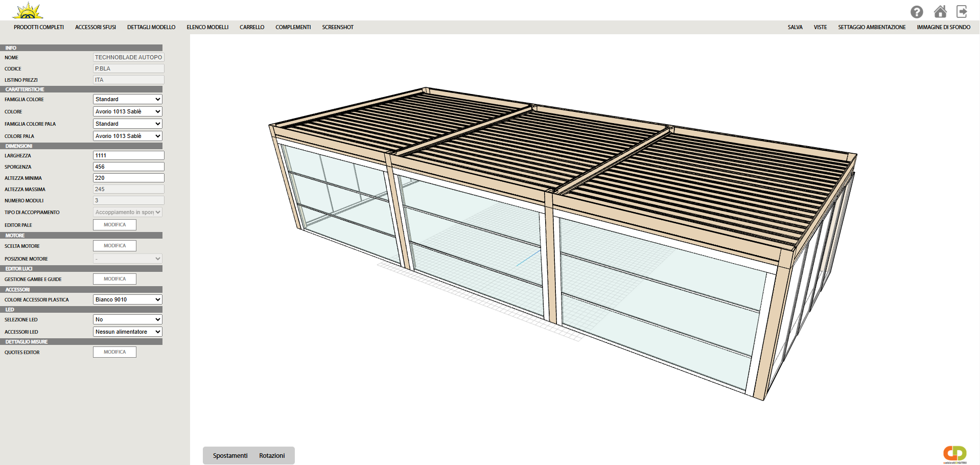Click Posizione Motore dropdown
Image resolution: width=980 pixels, height=465 pixels.
click(128, 259)
